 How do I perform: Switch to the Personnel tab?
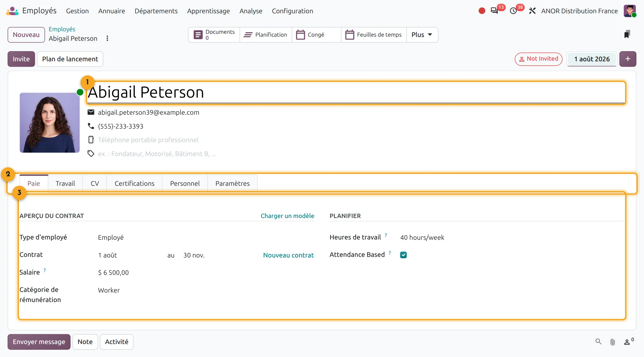(185, 183)
